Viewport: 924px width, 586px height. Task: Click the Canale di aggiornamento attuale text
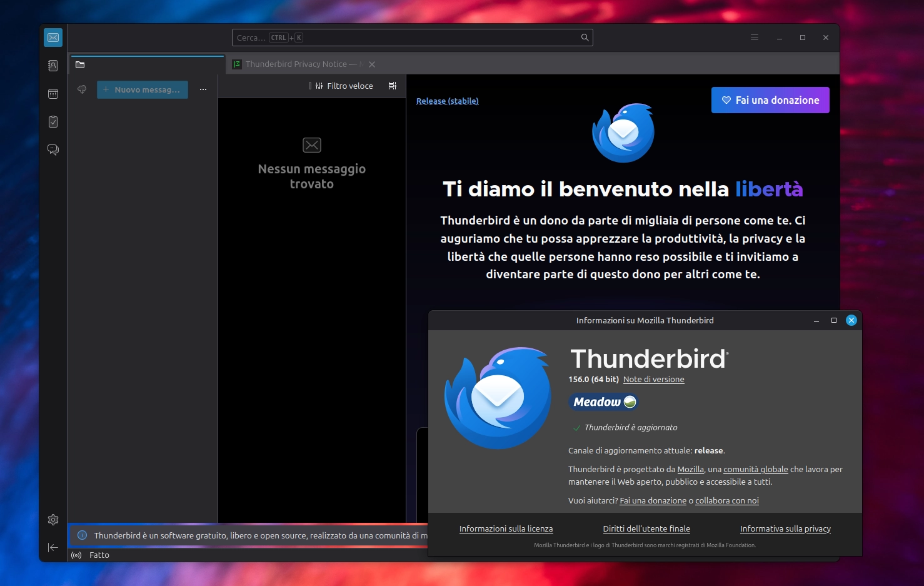click(646, 450)
